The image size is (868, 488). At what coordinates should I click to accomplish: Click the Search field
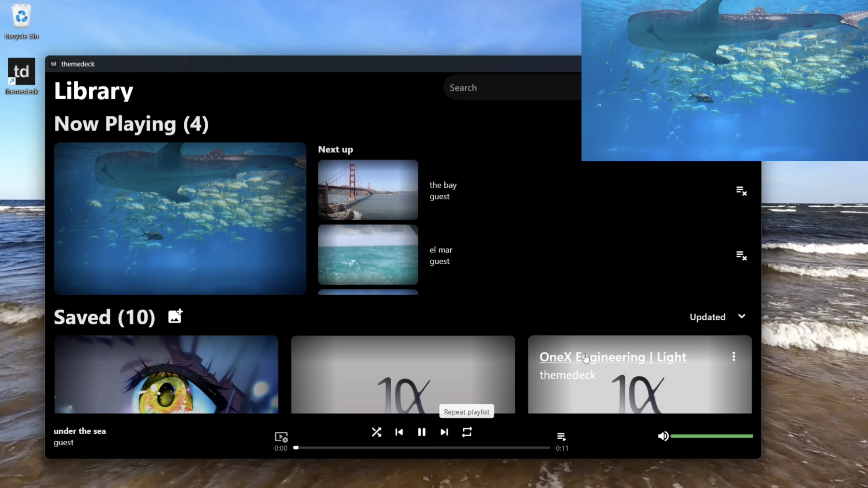coord(505,88)
